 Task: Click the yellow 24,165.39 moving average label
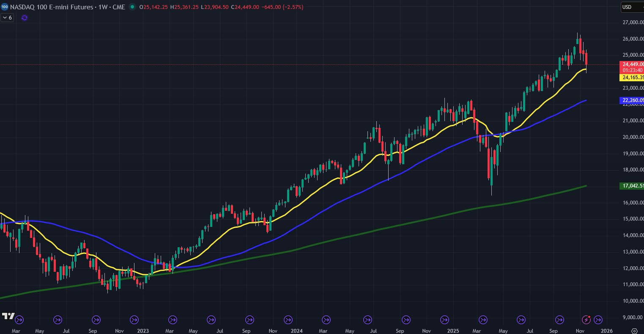(631, 77)
